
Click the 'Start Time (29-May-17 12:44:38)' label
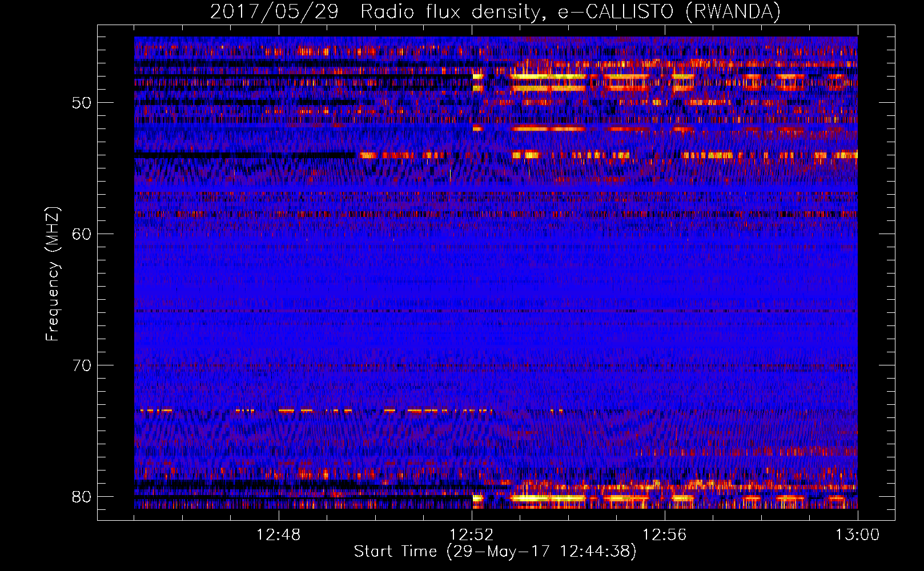coord(495,552)
